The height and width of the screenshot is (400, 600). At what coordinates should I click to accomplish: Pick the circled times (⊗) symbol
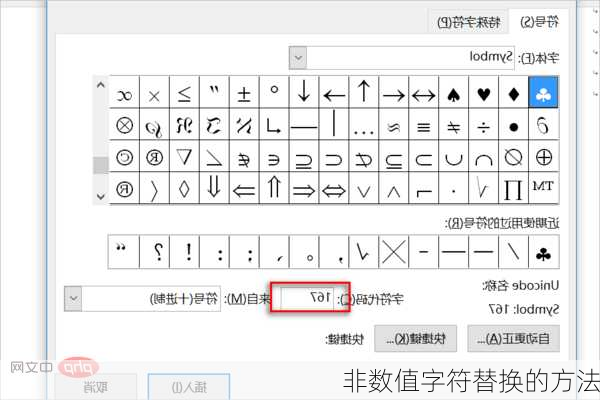[124, 124]
